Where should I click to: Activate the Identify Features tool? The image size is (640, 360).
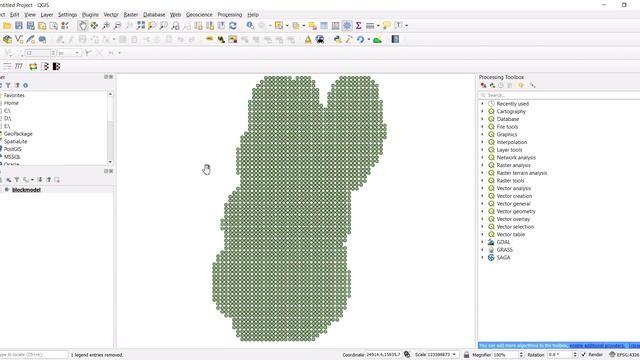(250, 26)
